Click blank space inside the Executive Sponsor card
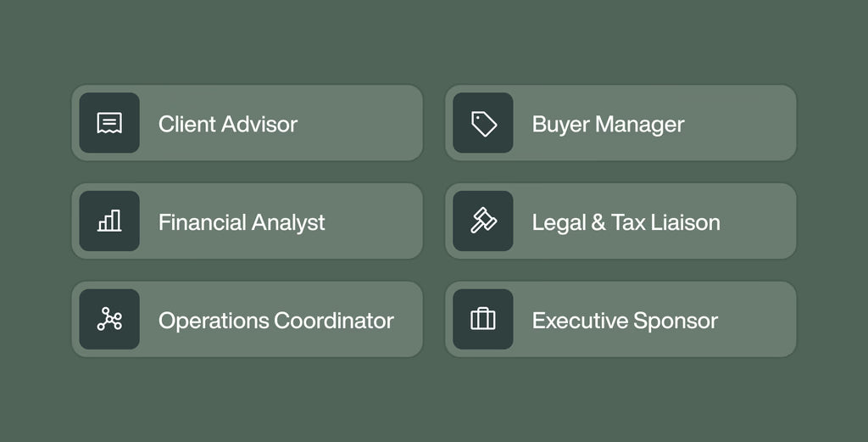The width and height of the screenshot is (868, 442). click(x=759, y=319)
